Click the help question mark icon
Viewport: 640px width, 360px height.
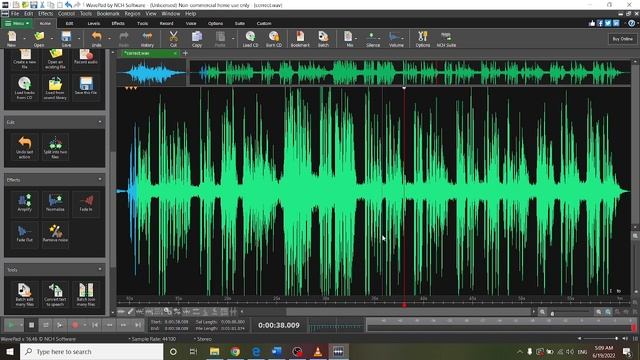tap(631, 23)
